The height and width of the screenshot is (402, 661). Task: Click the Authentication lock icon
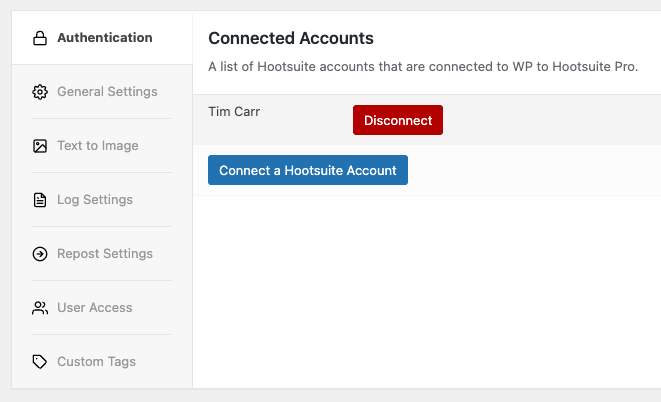(x=40, y=38)
